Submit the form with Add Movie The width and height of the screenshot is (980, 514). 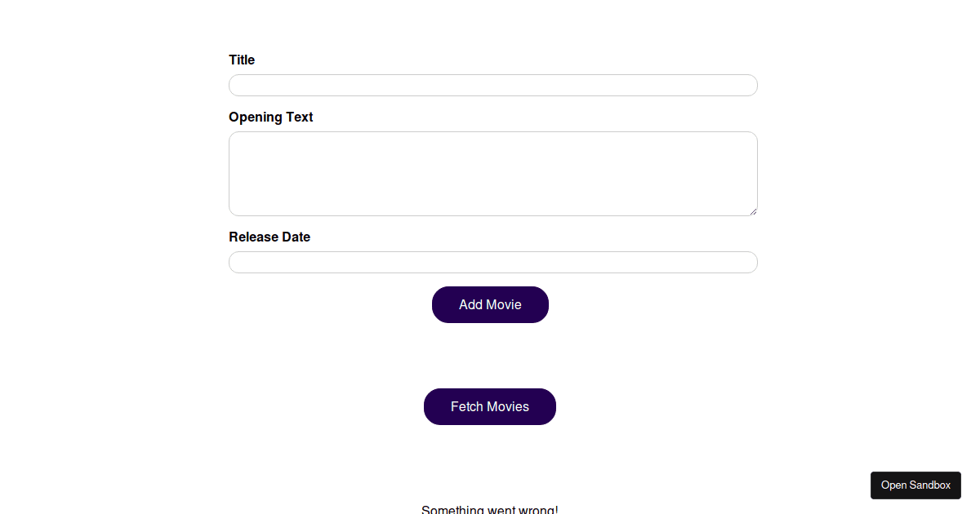pos(490,304)
